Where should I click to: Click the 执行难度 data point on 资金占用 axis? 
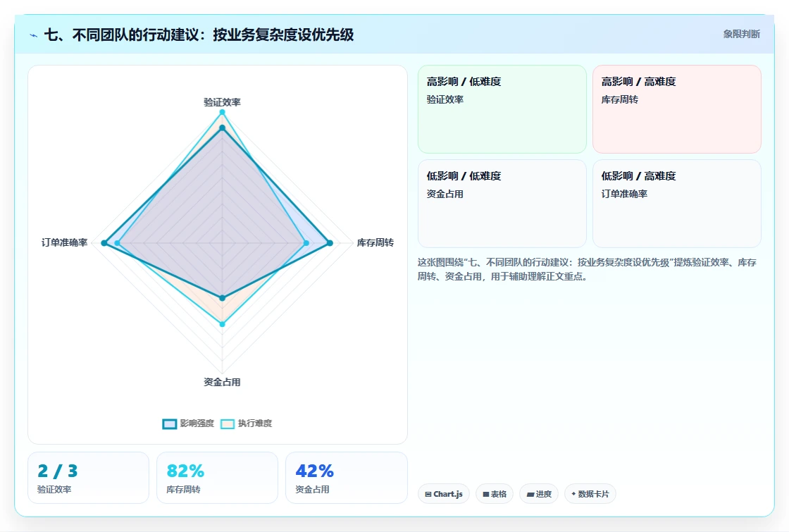(x=222, y=325)
